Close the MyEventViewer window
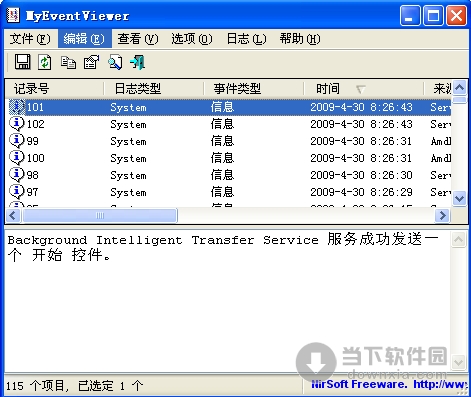471x397 pixels. 456,15
